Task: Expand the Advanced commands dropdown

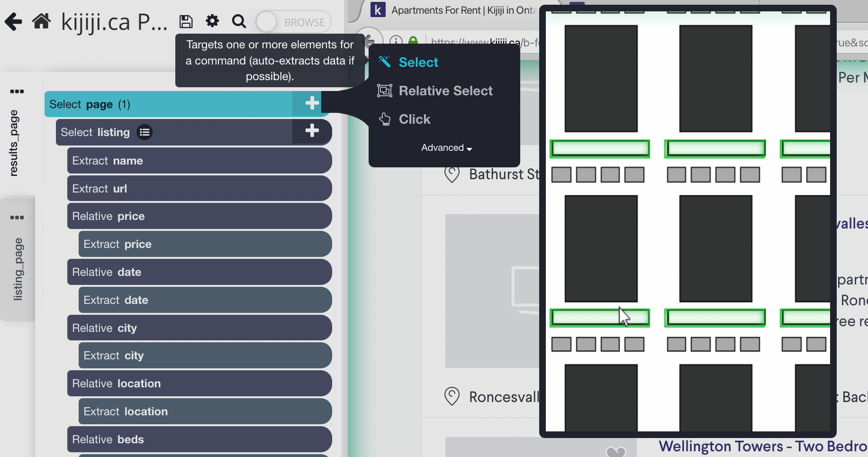Action: coord(446,148)
